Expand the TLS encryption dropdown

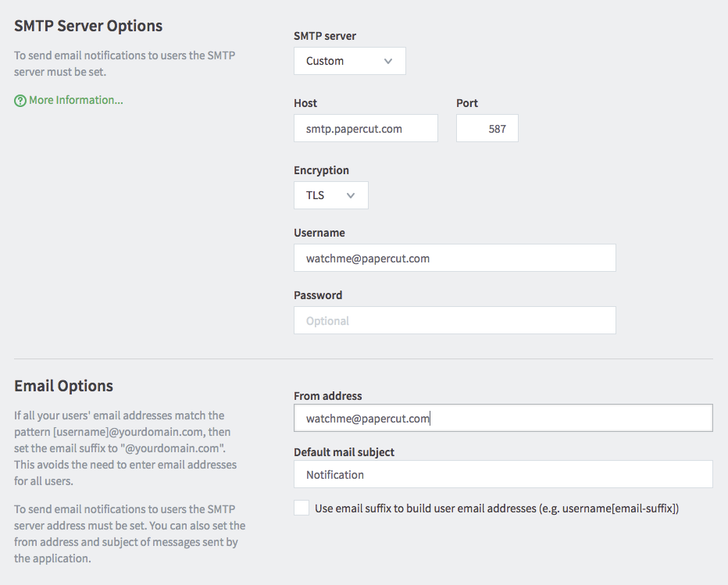(x=331, y=195)
